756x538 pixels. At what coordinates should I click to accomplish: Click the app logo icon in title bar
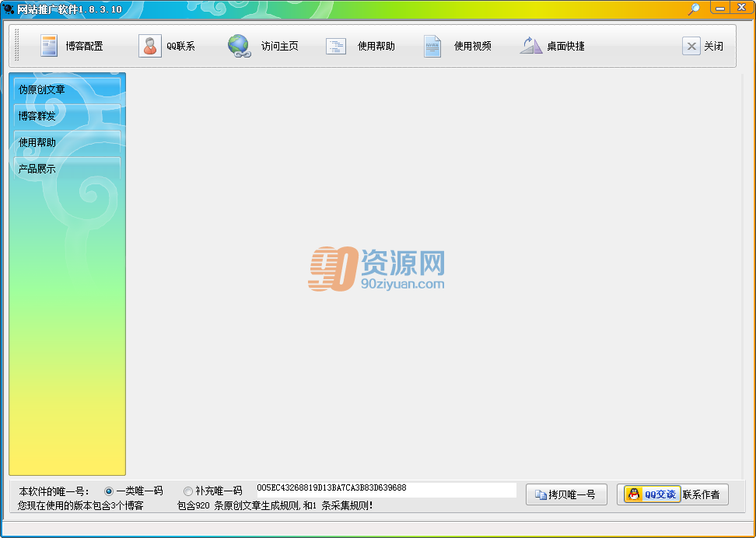(9, 9)
